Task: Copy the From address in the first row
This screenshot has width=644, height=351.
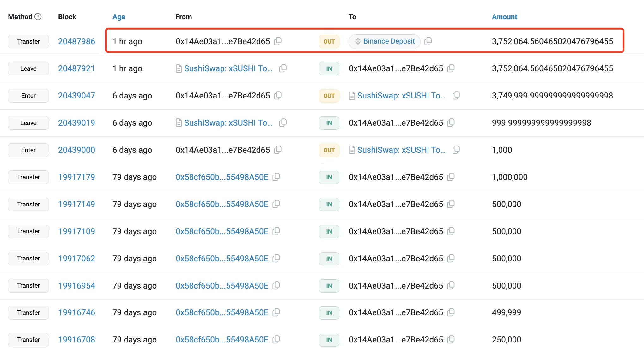Action: 278,41
